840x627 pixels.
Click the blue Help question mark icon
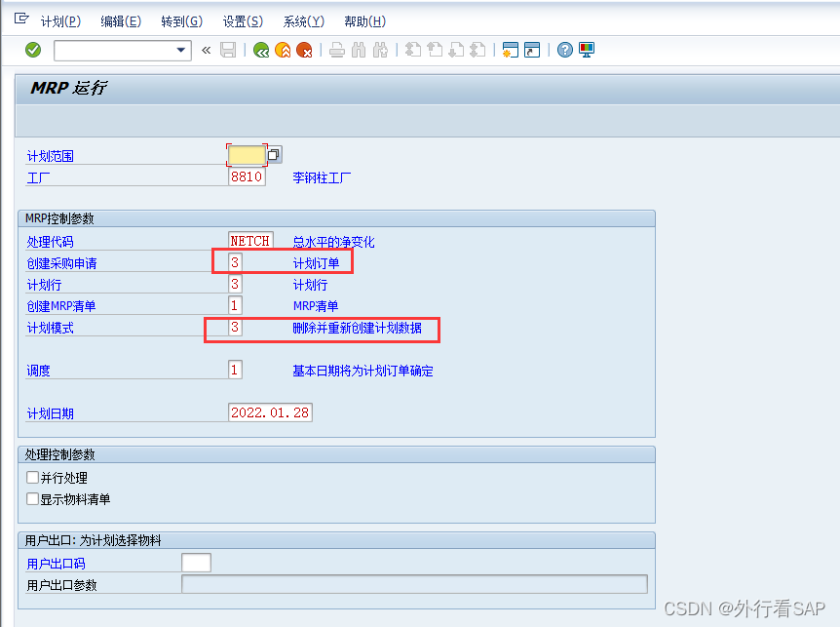tap(564, 50)
